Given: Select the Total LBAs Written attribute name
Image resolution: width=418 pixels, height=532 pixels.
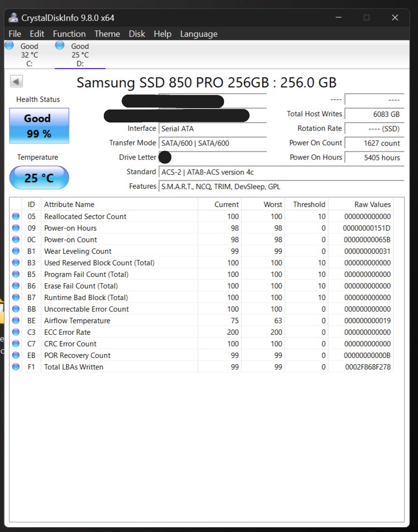Looking at the screenshot, I should pos(74,367).
